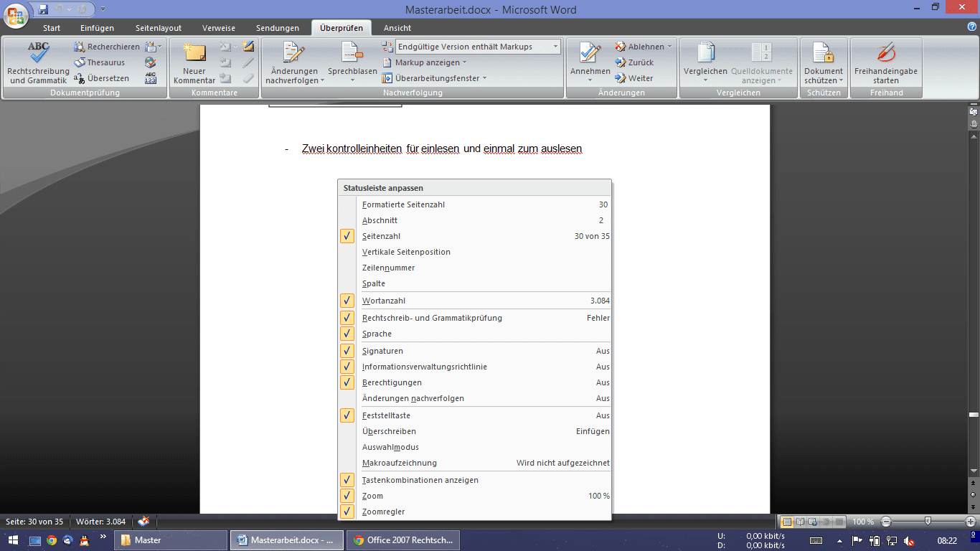Zoom out with the minus button
This screenshot has width=980, height=551.
pos(886,522)
